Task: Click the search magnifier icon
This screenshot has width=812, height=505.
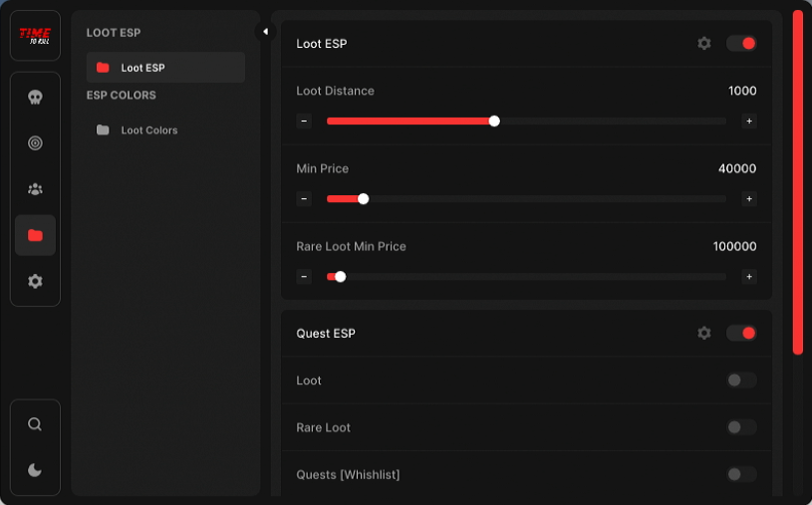Action: pyautogui.click(x=35, y=424)
